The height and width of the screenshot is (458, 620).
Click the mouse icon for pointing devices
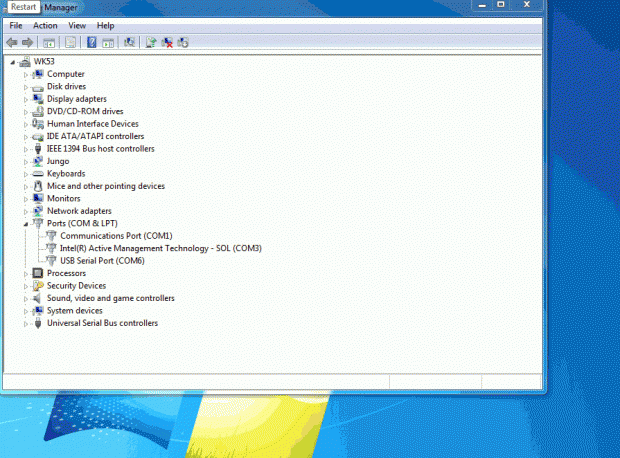pyautogui.click(x=38, y=186)
